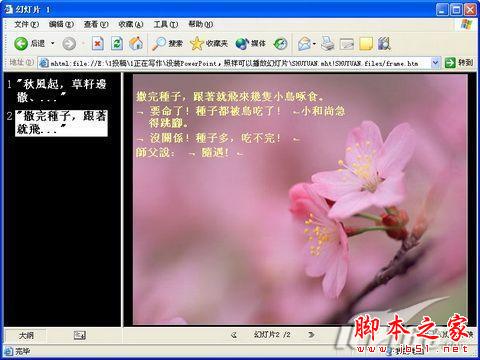The image size is (480, 360).
Task: Click inside the address bar field
Action: (235, 63)
